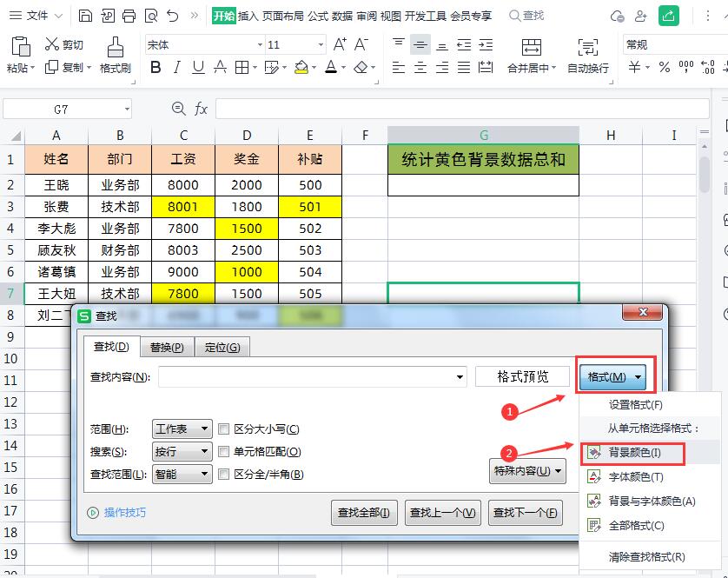Click the 查找全部(I) button
Screen dimensions: 728x578
pos(364,513)
